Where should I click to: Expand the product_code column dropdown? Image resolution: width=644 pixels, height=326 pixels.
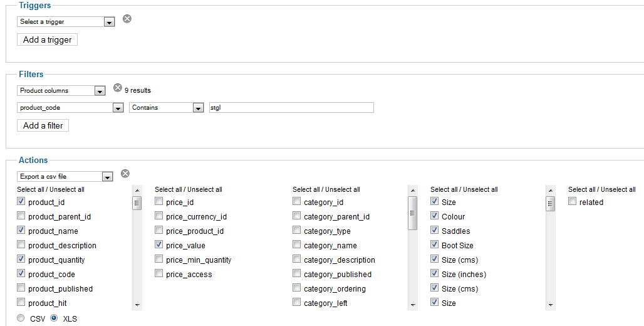coord(70,108)
